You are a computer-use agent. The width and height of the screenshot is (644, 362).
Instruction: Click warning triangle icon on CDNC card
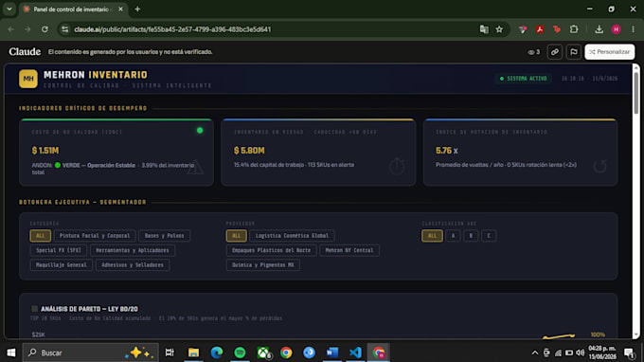point(195,167)
